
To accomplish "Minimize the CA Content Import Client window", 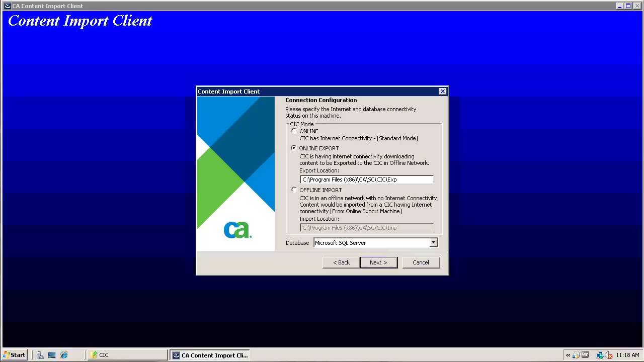I will pyautogui.click(x=620, y=6).
